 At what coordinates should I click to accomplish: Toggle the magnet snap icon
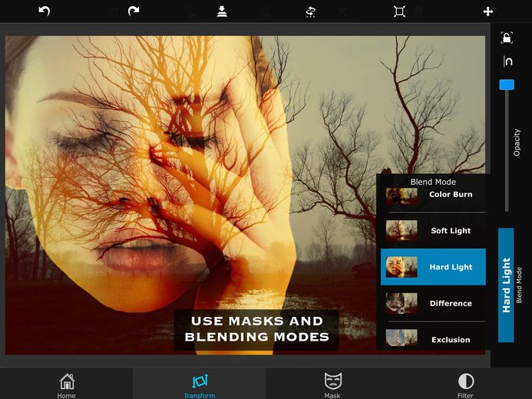point(508,61)
